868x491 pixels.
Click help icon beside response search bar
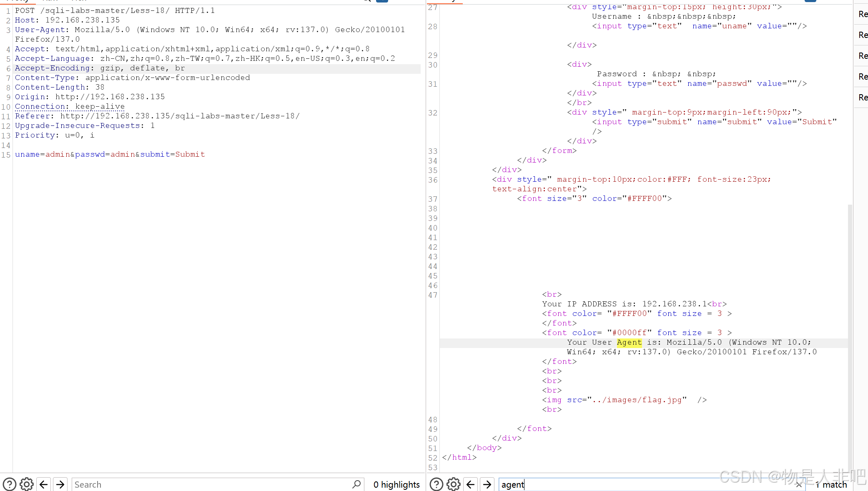coord(436,484)
